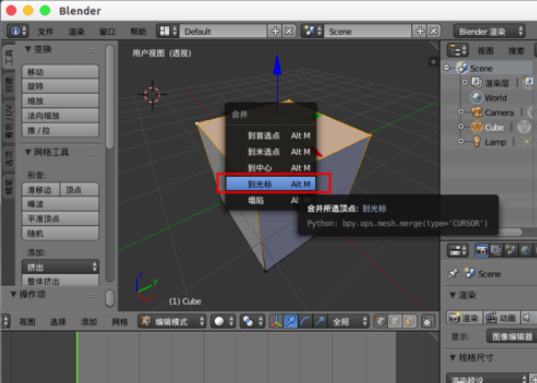Image resolution: width=537 pixels, height=383 pixels.
Task: Open the 窗口 menu
Action: click(107, 32)
